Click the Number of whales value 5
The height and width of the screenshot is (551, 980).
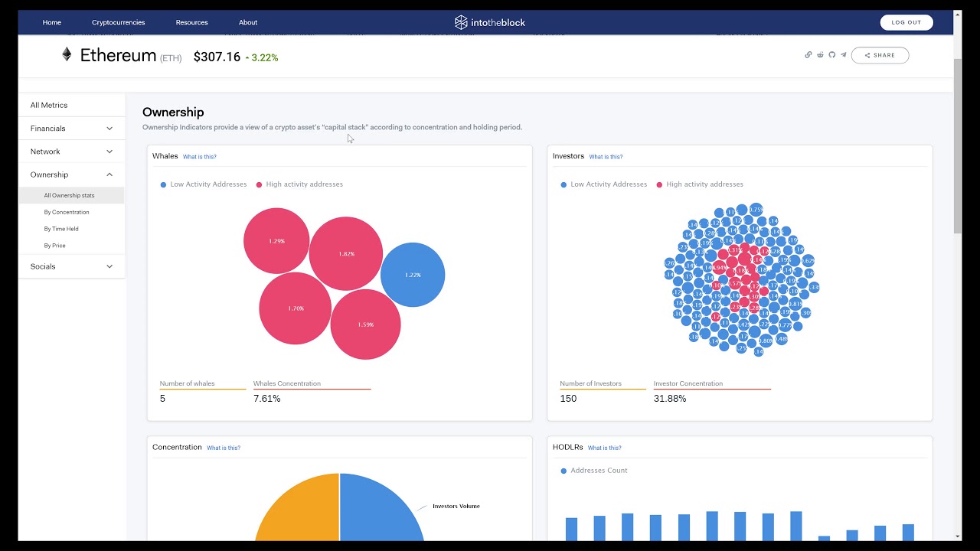click(x=162, y=399)
